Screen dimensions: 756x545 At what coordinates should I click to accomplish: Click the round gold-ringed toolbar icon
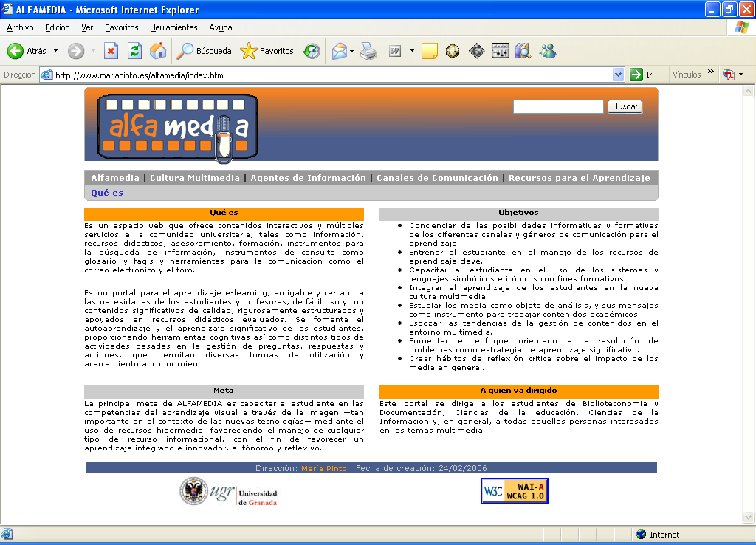[453, 51]
